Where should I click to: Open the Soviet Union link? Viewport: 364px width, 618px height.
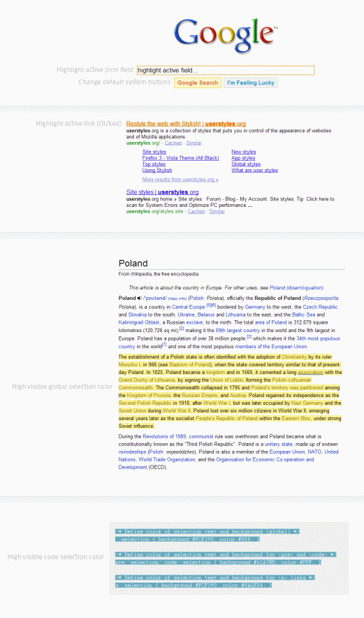[x=132, y=410]
